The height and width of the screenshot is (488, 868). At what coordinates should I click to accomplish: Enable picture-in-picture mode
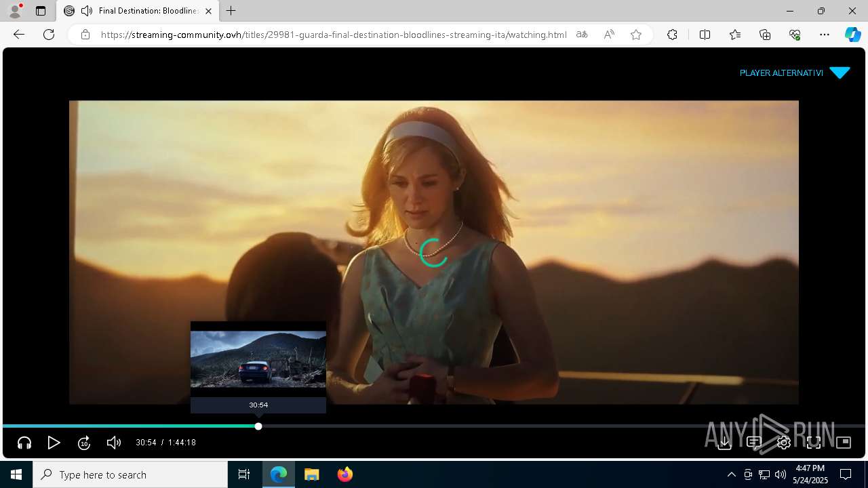844,443
